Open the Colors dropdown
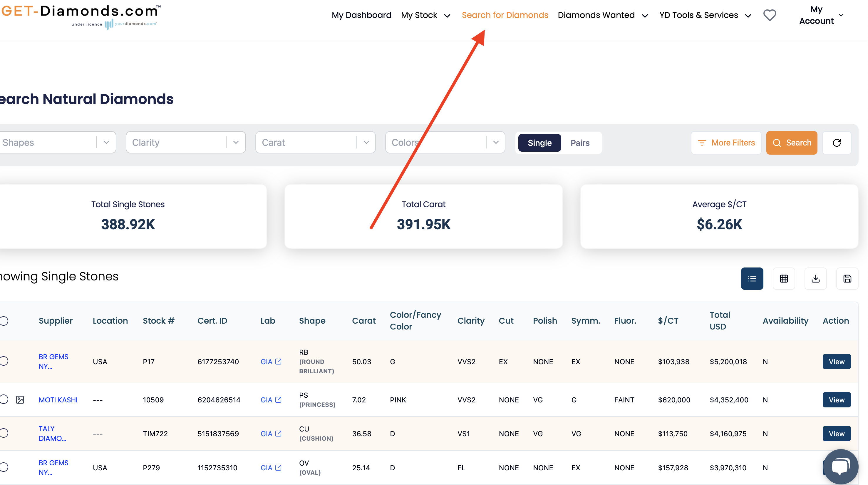The height and width of the screenshot is (485, 868). tap(445, 142)
